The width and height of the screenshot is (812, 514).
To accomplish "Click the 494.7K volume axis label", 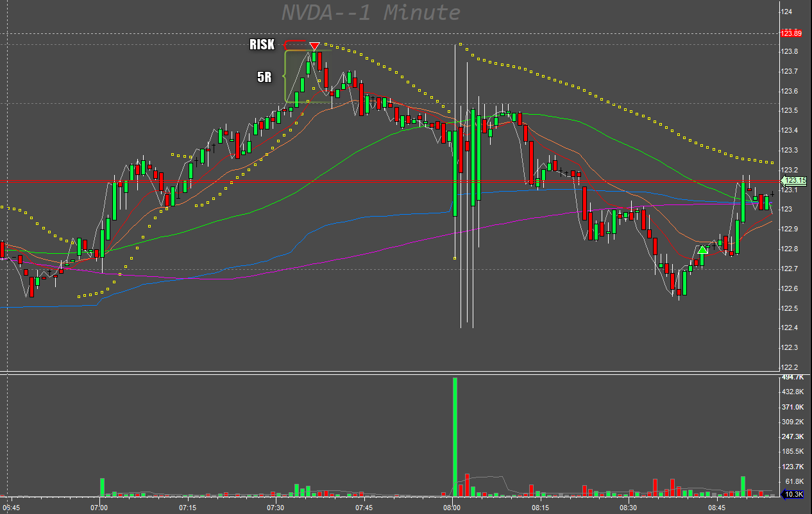I will [791, 377].
